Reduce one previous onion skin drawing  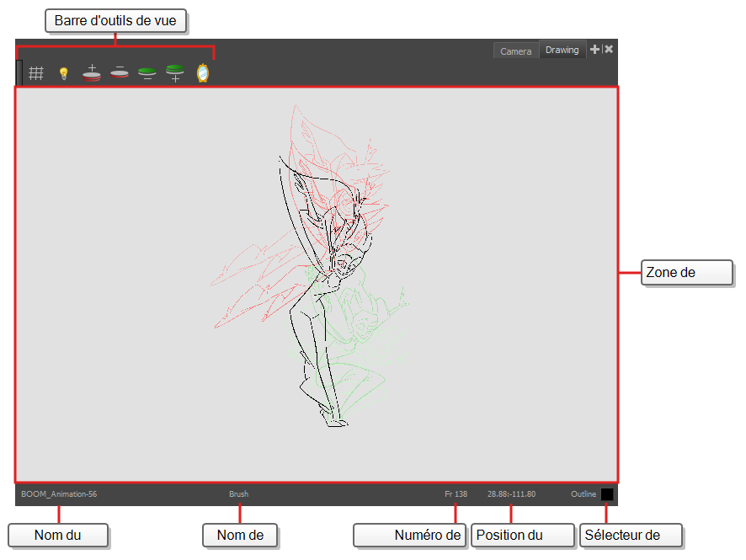tap(119, 72)
